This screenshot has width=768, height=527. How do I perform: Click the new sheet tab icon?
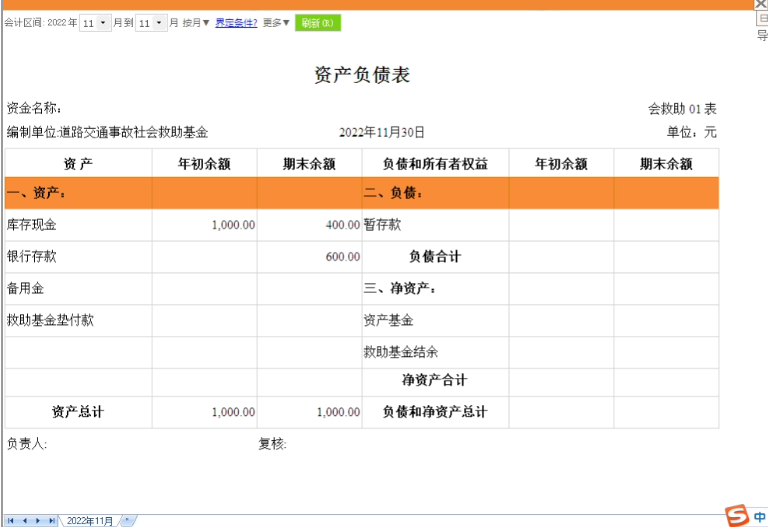127,521
